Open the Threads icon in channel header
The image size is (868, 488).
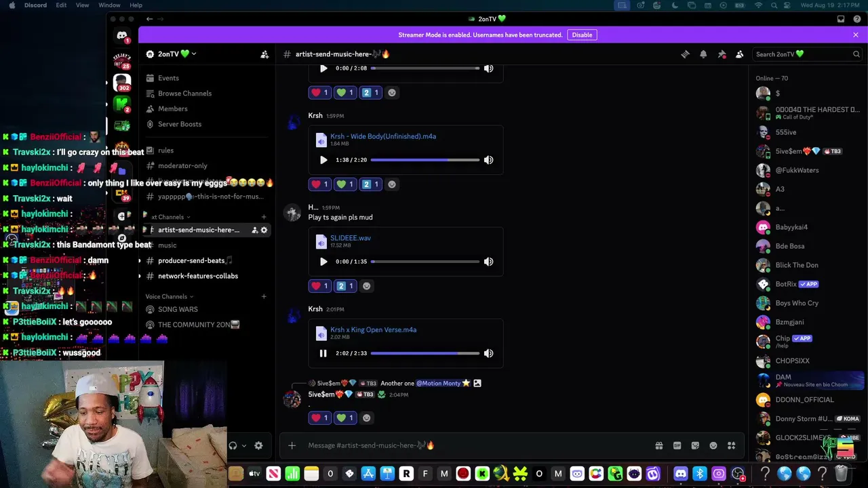tap(685, 54)
